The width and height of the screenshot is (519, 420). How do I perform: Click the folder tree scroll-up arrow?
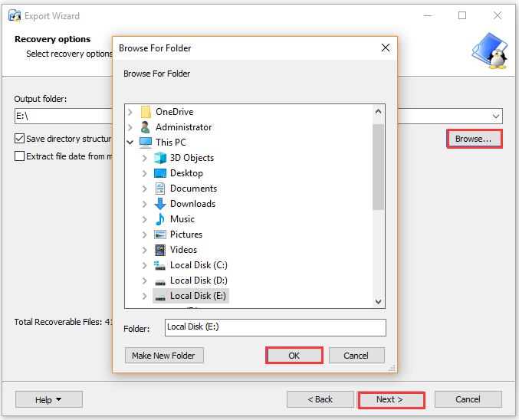click(x=379, y=112)
